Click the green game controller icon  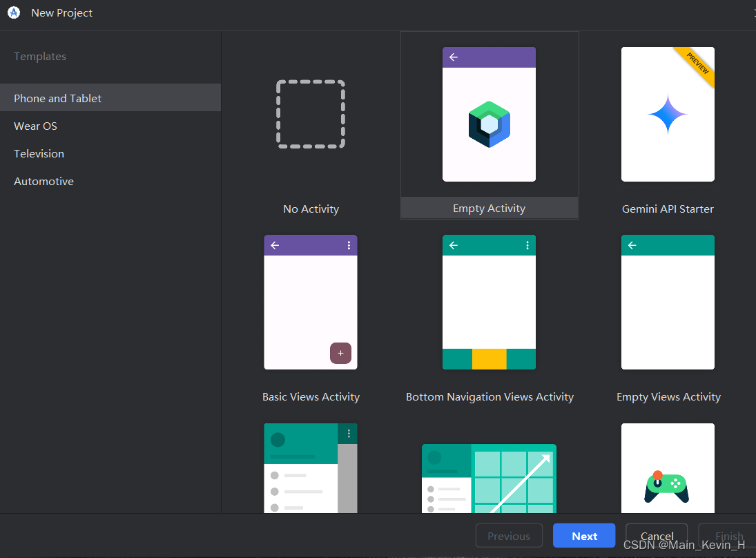click(x=667, y=487)
